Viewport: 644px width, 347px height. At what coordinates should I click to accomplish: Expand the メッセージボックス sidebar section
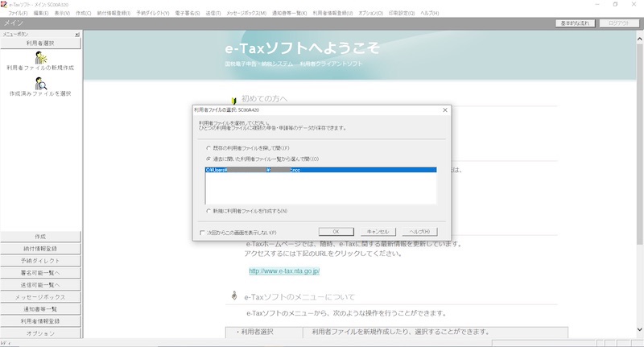pos(40,297)
